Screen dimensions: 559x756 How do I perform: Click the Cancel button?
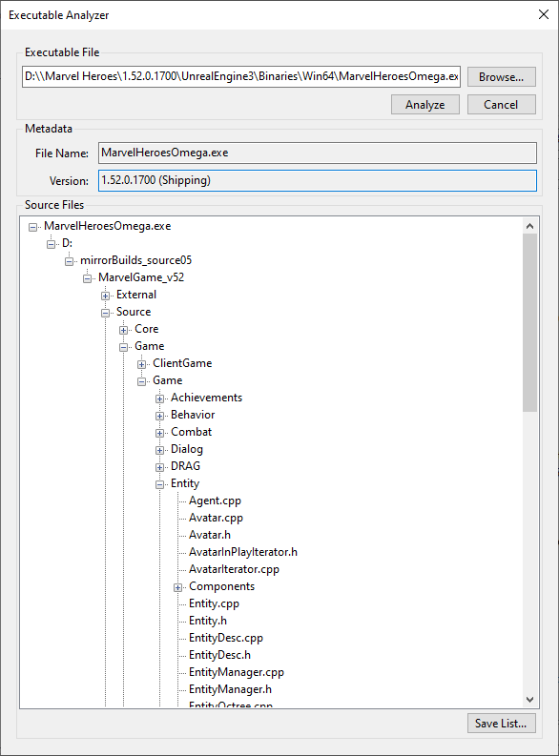click(x=501, y=104)
